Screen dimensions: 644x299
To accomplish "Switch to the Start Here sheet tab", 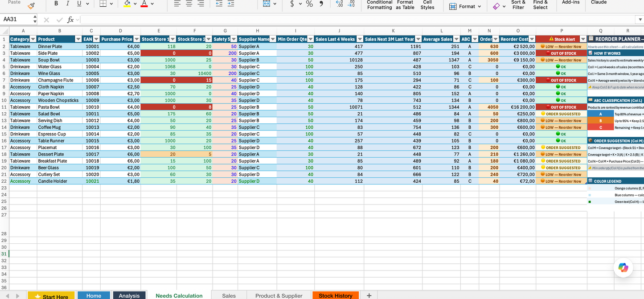I will pyautogui.click(x=51, y=296).
